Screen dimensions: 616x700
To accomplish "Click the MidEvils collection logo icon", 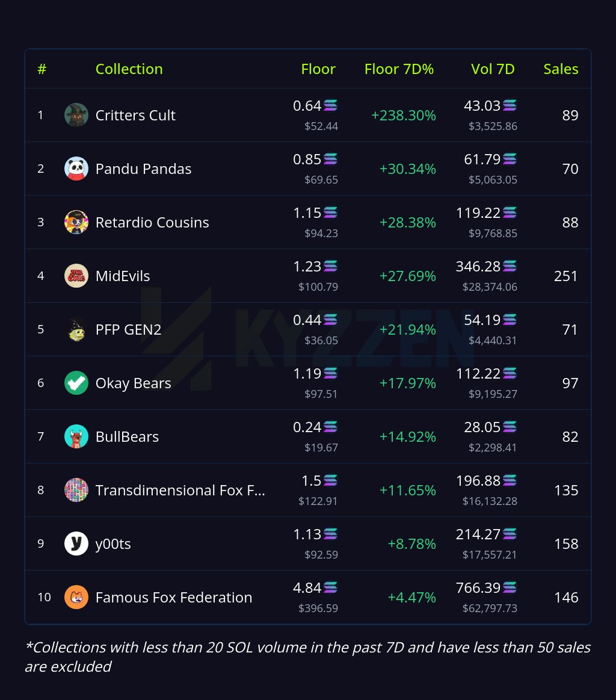I will click(x=76, y=276).
